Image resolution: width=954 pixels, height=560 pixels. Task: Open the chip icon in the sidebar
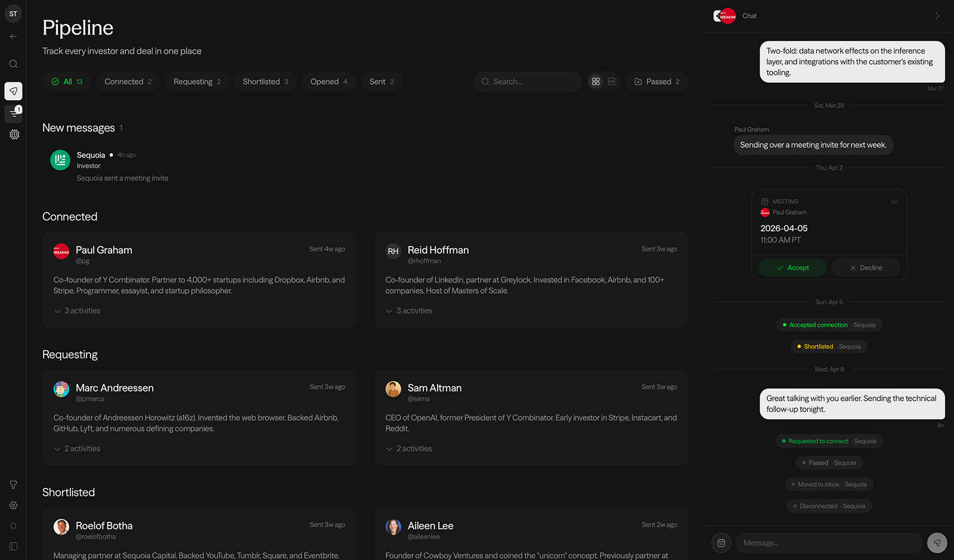[14, 135]
